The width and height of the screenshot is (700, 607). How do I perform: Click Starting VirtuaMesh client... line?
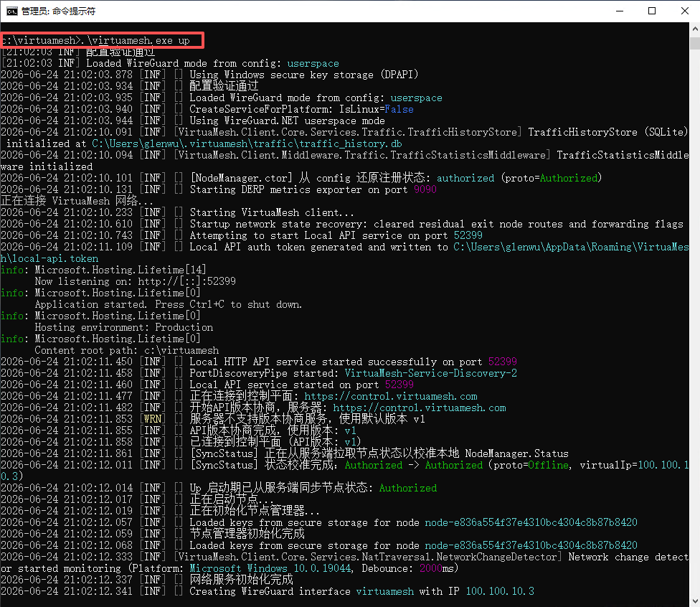click(272, 212)
